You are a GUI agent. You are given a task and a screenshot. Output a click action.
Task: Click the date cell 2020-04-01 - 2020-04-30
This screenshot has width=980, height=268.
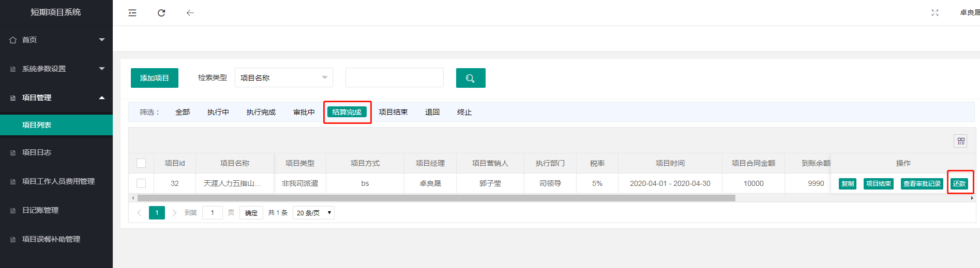(x=670, y=183)
